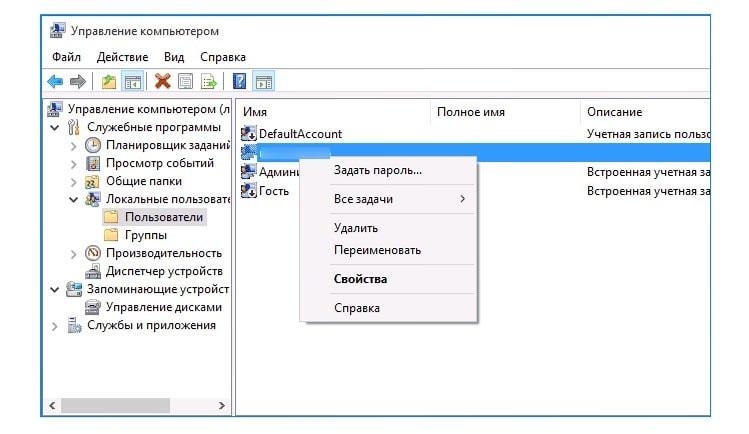The height and width of the screenshot is (434, 749).
Task: Expand the Общие папки node
Action: point(74,182)
